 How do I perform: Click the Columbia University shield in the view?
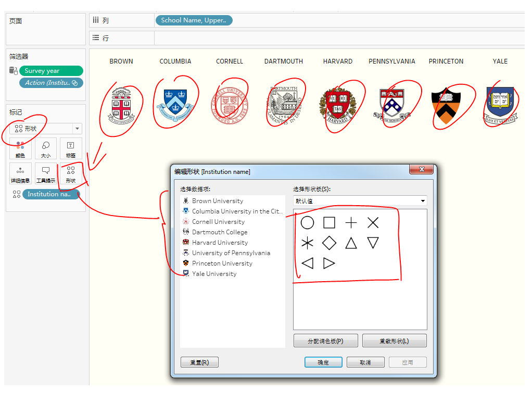coord(175,105)
